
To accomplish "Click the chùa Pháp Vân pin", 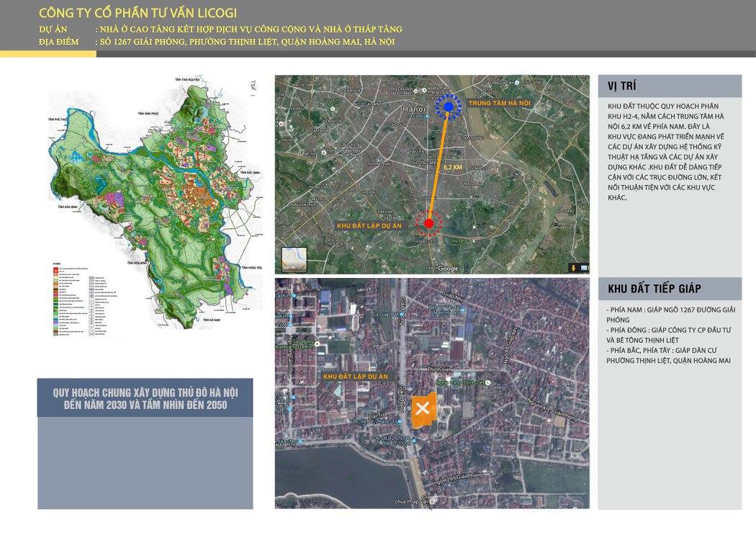I will point(431,502).
